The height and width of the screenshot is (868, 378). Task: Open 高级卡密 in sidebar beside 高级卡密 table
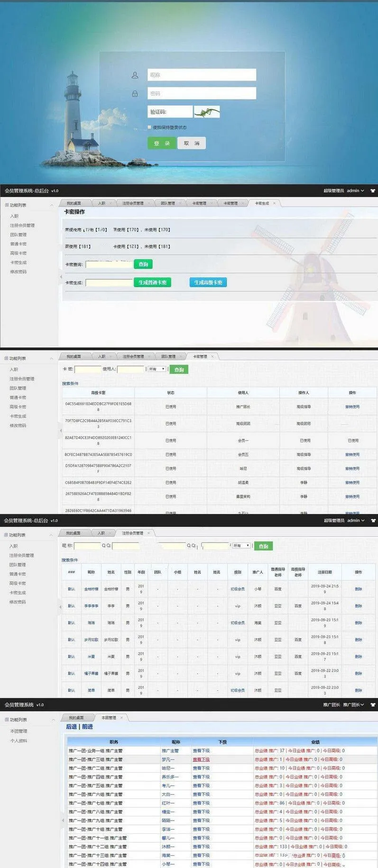(18, 407)
